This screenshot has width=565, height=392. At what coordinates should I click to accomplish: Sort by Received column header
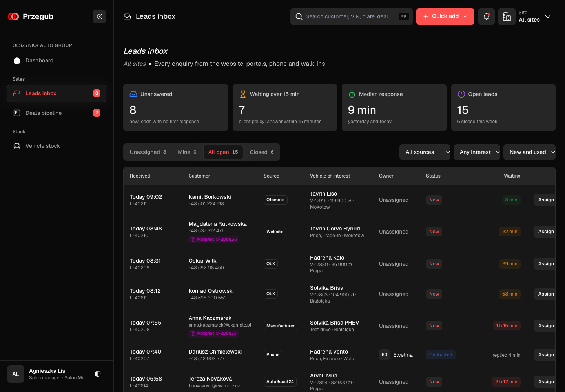pos(140,176)
